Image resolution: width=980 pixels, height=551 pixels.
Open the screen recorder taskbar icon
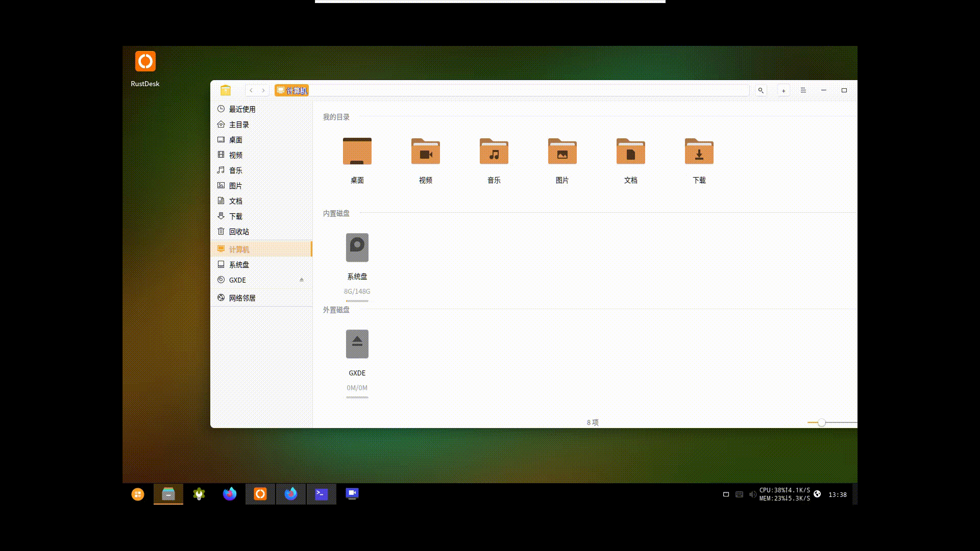(352, 494)
